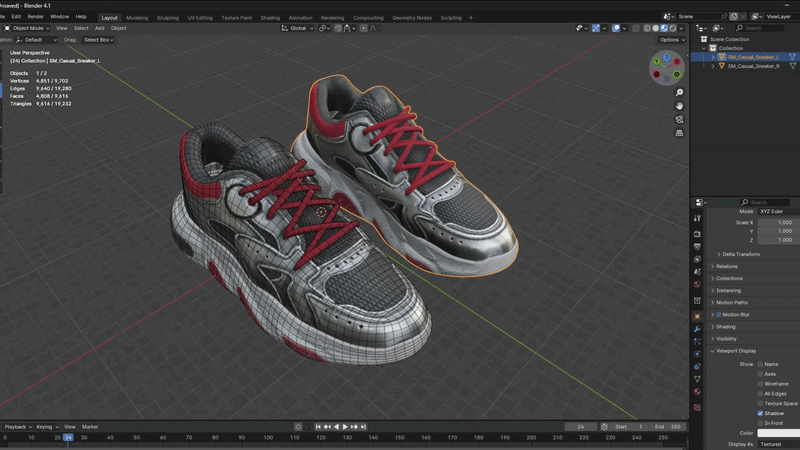Expand the SM_Casual_Sneaker_L outliner item
800x450 pixels.
click(x=713, y=57)
